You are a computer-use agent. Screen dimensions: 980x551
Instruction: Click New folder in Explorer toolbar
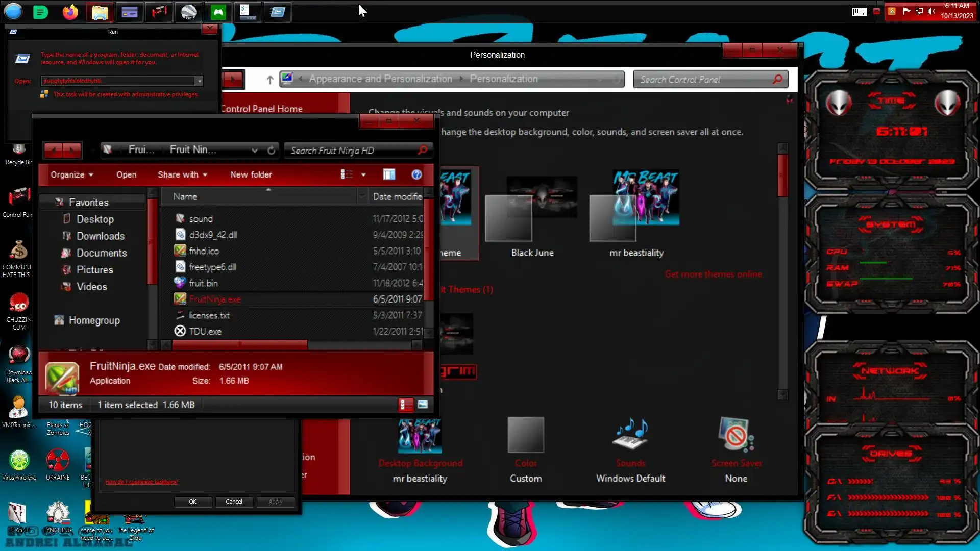click(x=251, y=174)
